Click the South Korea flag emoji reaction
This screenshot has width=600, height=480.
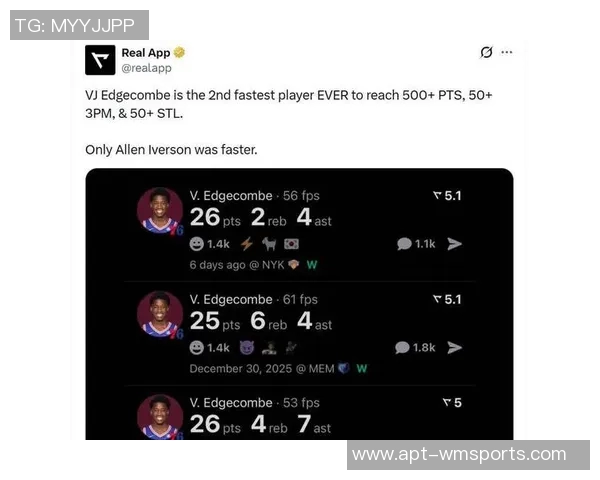[x=292, y=244]
